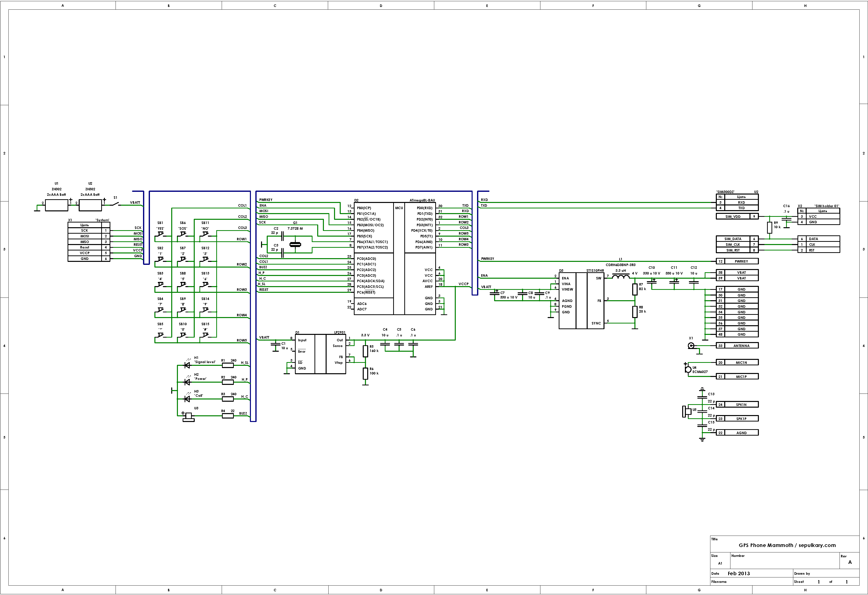Click the SB6 SOS pushbutton symbol
Screen dimensions: 868x595
click(183, 235)
